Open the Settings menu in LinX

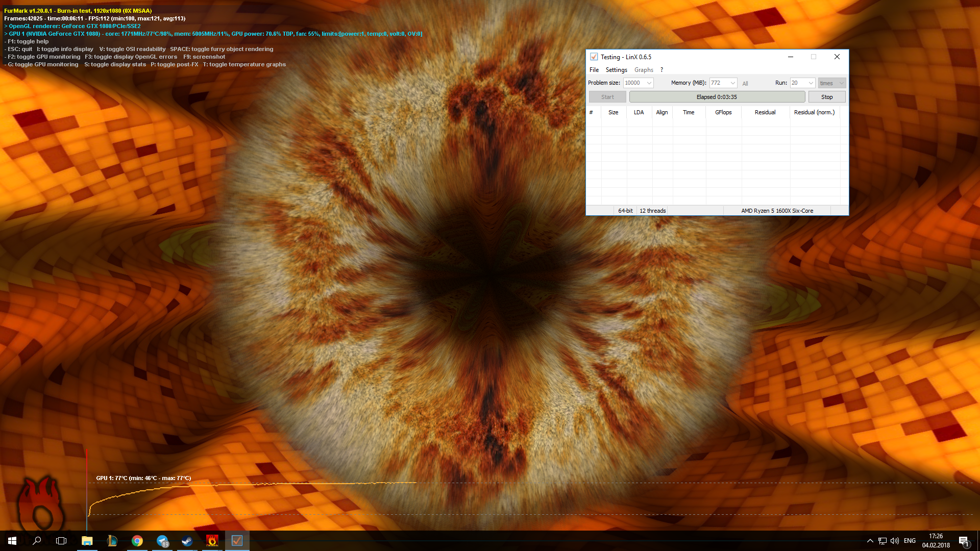[x=616, y=70]
